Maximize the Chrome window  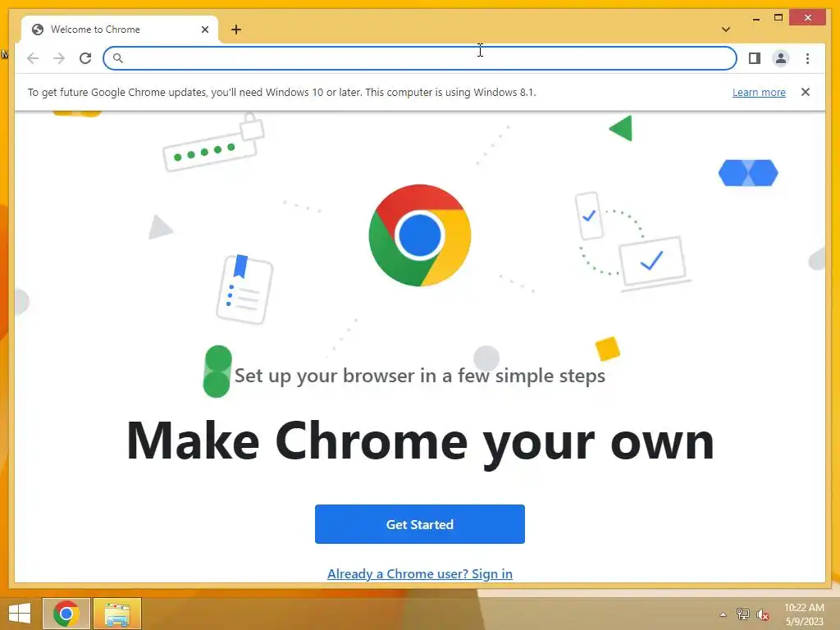(x=778, y=18)
